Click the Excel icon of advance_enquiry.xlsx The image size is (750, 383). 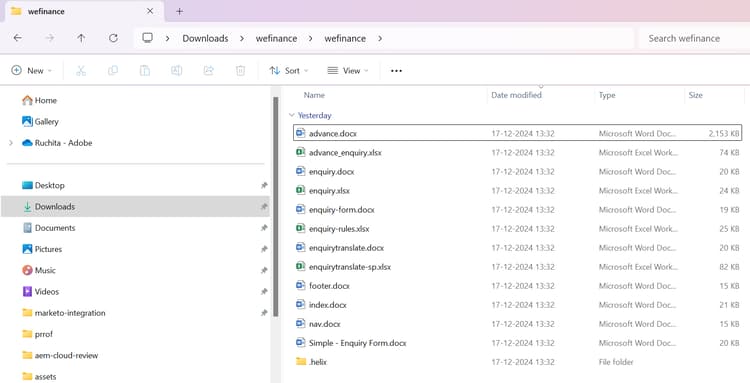tap(300, 152)
